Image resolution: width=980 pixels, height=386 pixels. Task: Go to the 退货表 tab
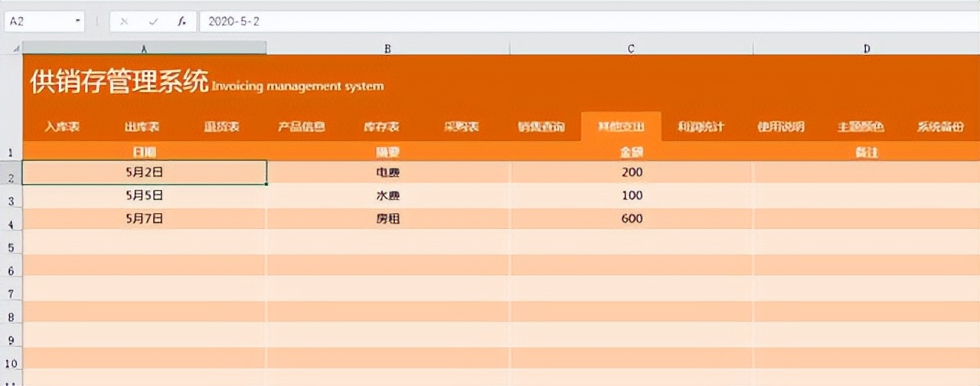221,127
